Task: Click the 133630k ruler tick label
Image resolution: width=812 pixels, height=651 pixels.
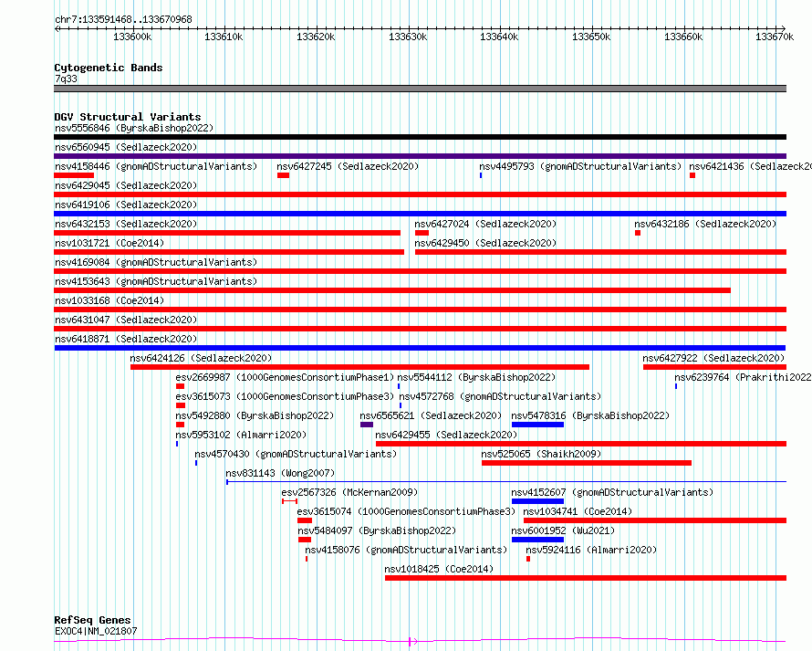Action: pyautogui.click(x=408, y=37)
